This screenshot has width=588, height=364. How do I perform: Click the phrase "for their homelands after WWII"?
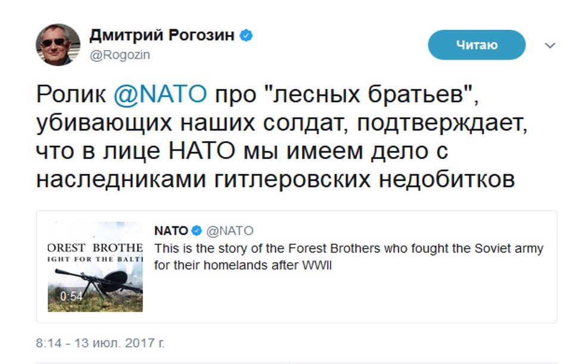(242, 266)
